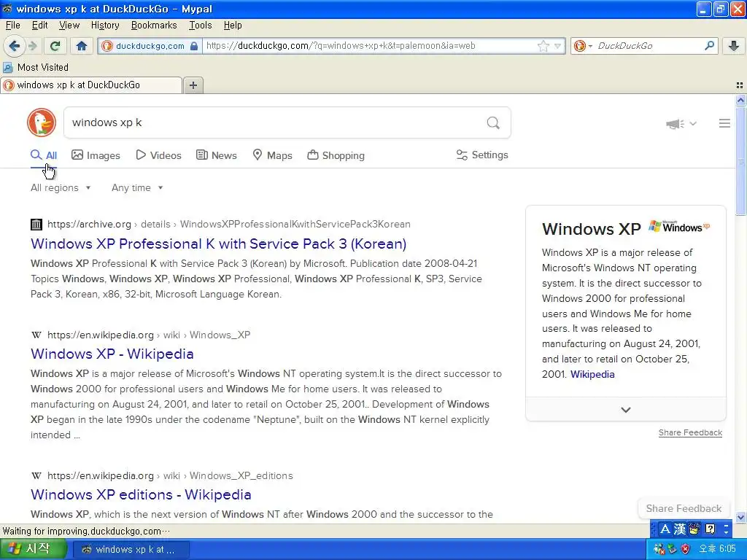Submit search with the magnifier icon in box
747x560 pixels.
click(x=493, y=122)
